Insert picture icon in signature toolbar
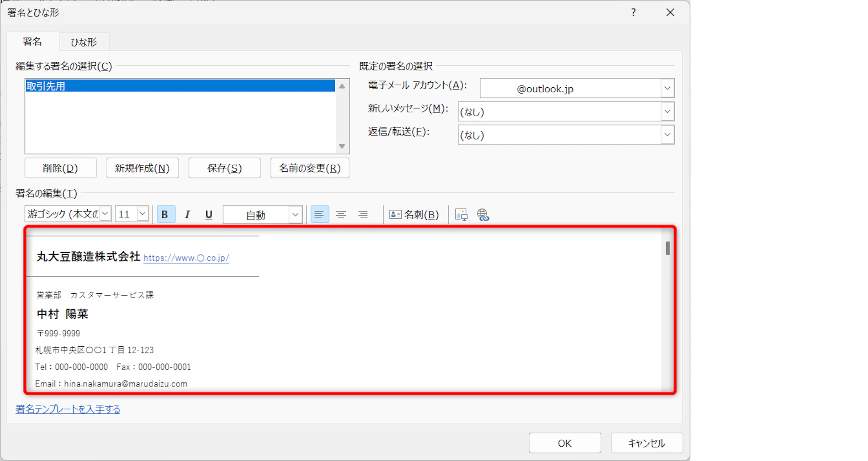 pos(461,214)
